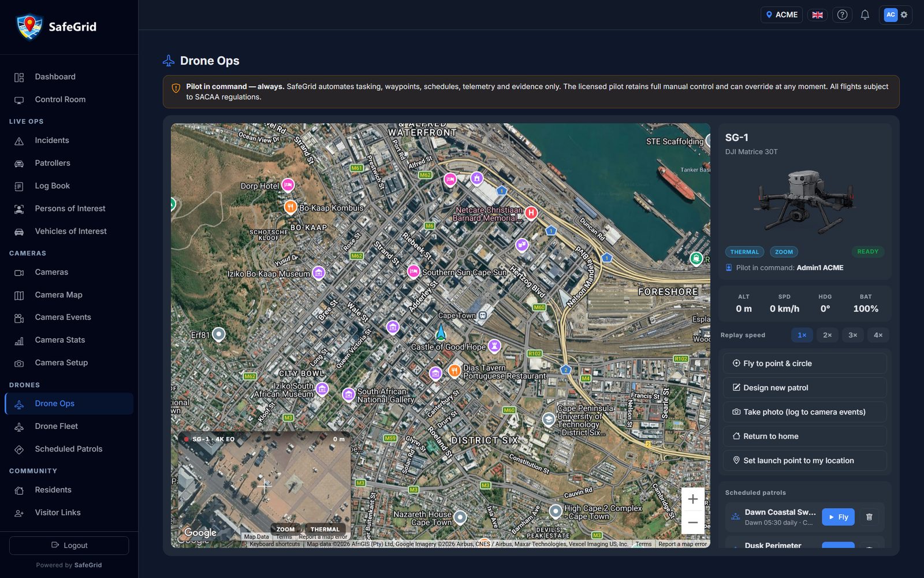
Task: Click the Castle of Good Hope marker
Action: click(494, 346)
